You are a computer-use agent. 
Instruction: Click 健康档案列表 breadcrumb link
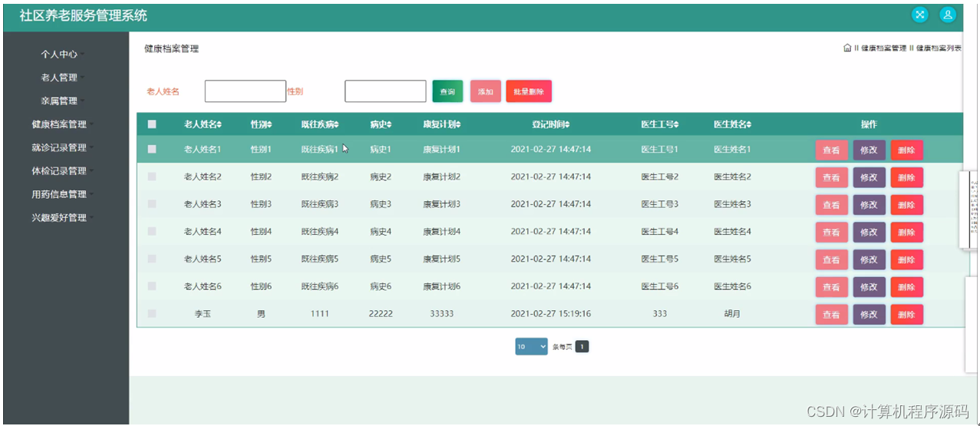(x=939, y=48)
